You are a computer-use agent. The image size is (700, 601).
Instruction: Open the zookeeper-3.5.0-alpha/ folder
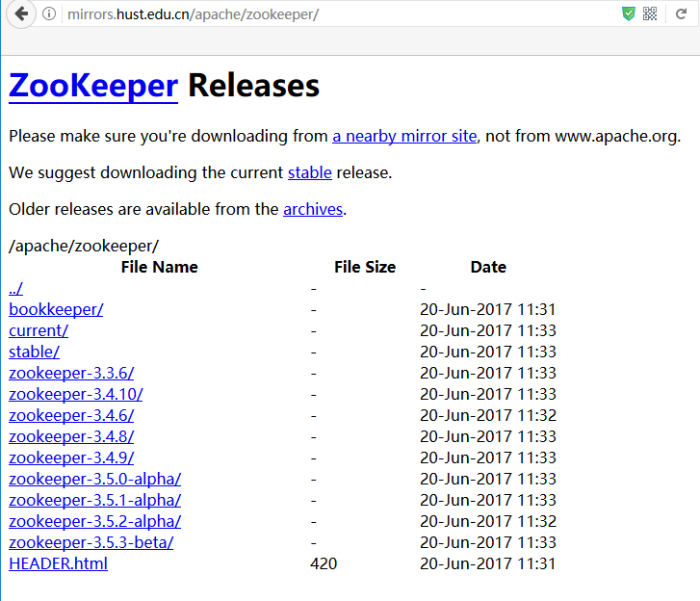(x=95, y=479)
